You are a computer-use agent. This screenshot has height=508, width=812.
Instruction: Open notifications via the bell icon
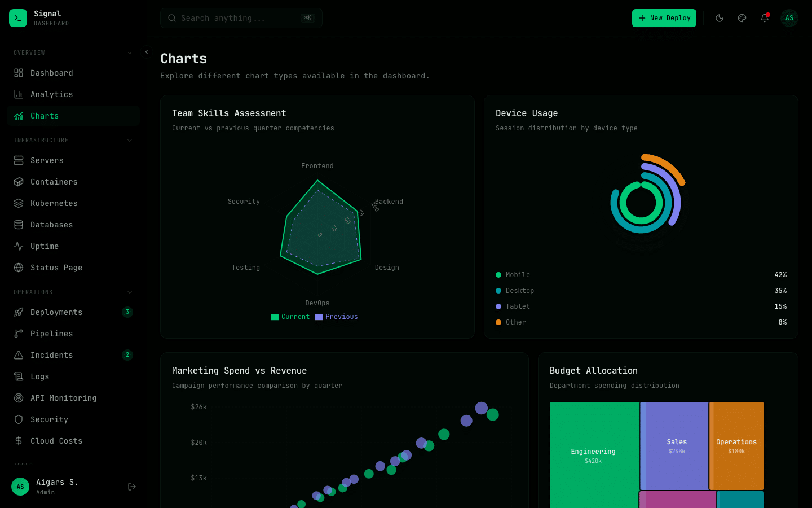click(x=765, y=18)
